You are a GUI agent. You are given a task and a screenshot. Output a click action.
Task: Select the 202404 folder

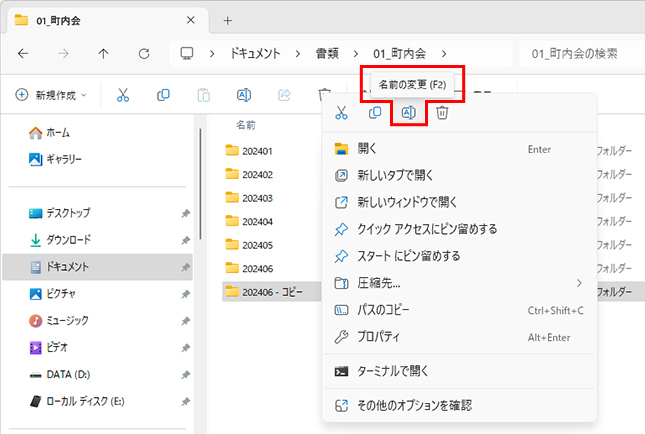click(249, 221)
